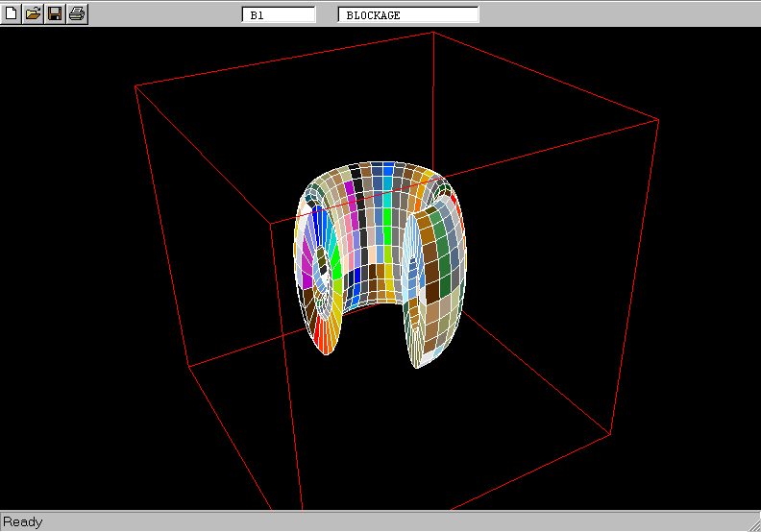This screenshot has width=761, height=532.
Task: Select the far right corner of the red bounding box
Action: (x=658, y=119)
